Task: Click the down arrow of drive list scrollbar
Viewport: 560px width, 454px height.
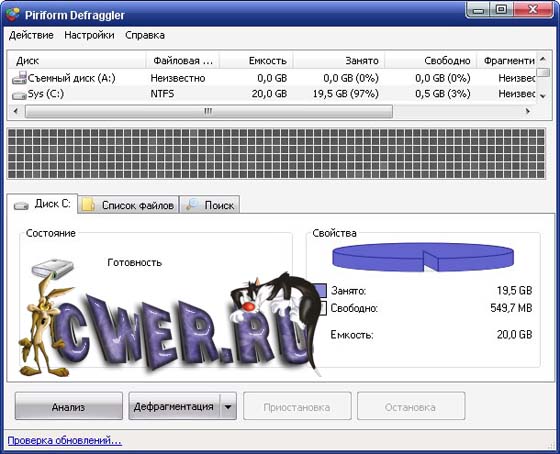Action: (543, 96)
